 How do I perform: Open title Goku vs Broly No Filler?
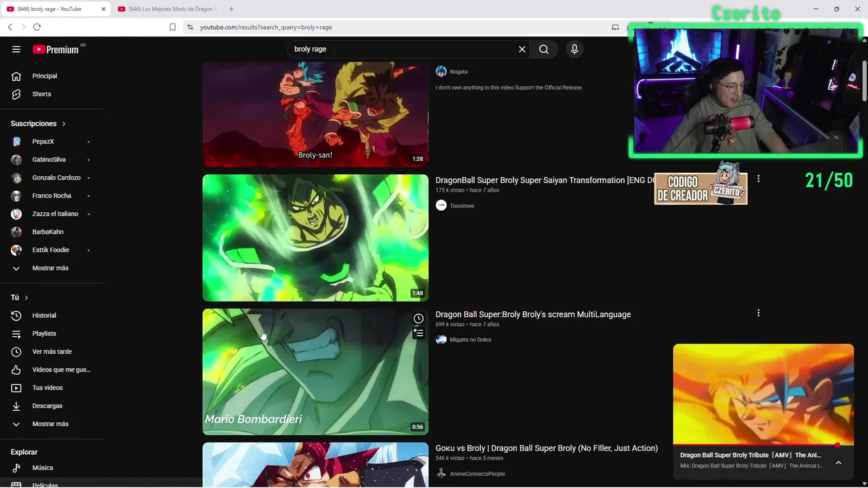[x=547, y=448]
